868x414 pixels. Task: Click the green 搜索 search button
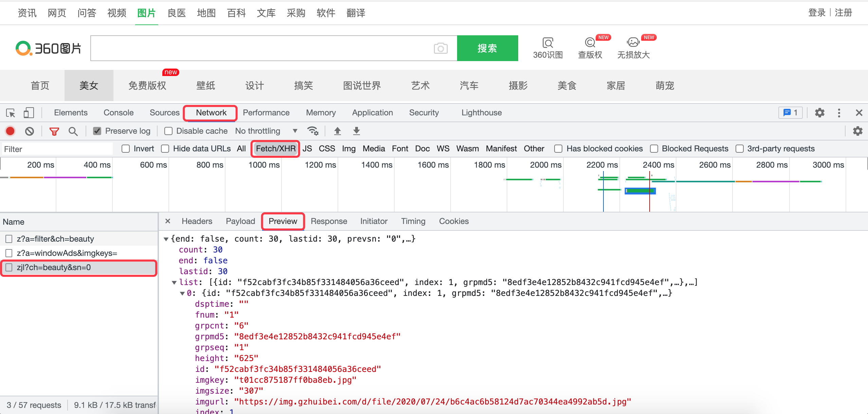click(487, 48)
